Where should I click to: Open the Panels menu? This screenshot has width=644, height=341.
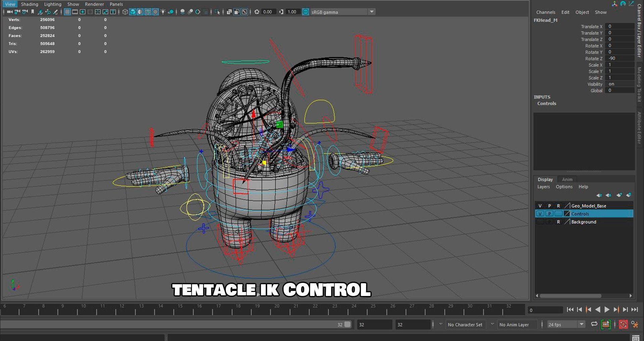(116, 4)
